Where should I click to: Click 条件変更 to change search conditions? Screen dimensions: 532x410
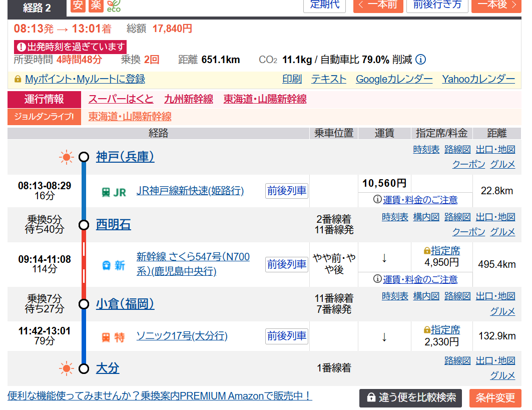(x=495, y=398)
